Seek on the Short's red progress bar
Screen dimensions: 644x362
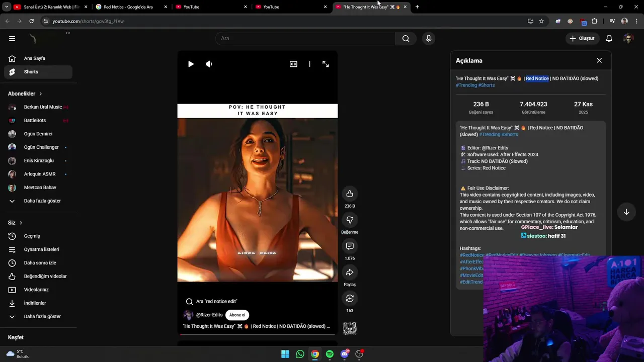coord(257,334)
